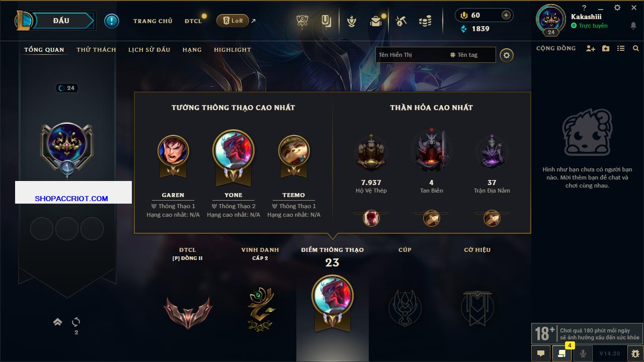Open friends list search magnifier

[636, 48]
